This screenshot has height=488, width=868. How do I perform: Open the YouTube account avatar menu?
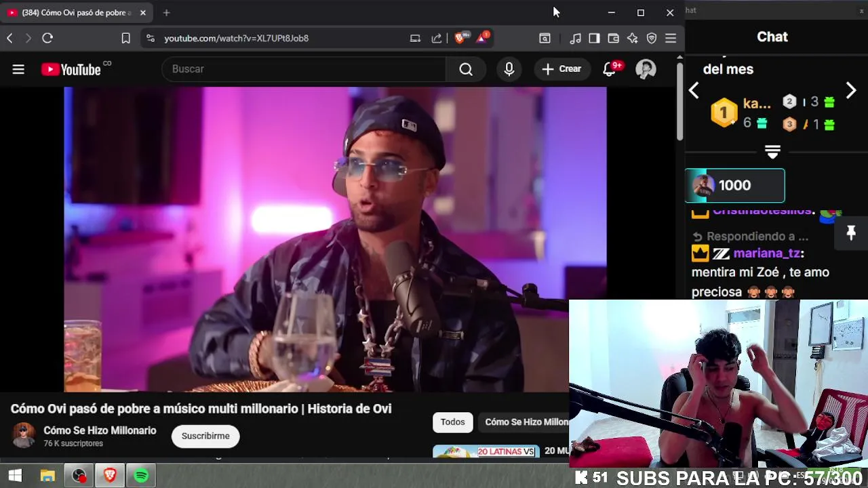click(646, 69)
